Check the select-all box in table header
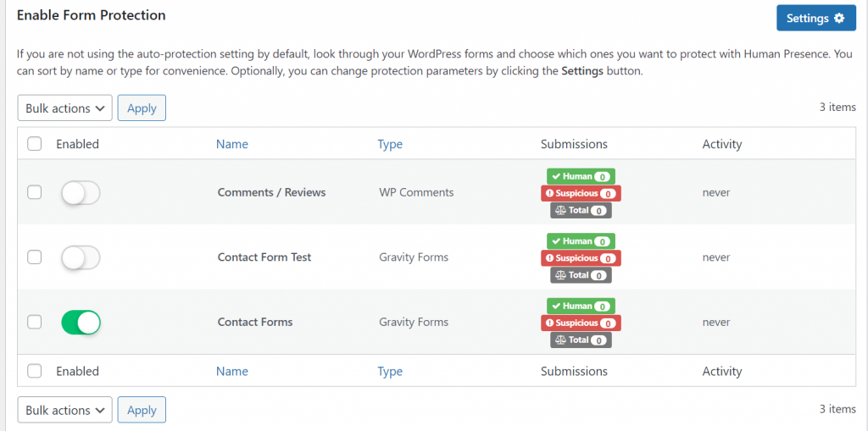The image size is (868, 431). (x=35, y=144)
